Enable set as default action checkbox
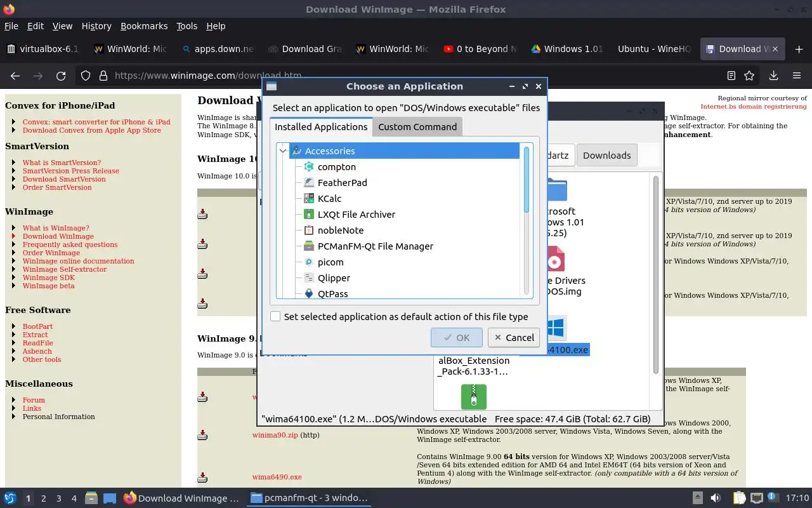 coord(275,316)
